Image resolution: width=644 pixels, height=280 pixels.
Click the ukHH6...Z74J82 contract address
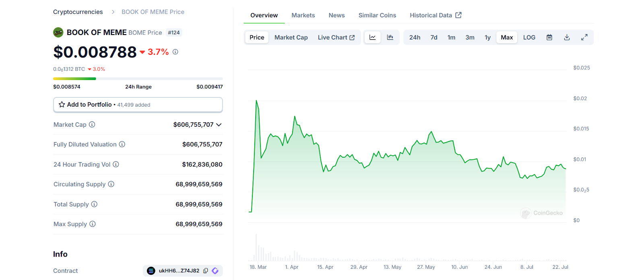[x=179, y=271]
